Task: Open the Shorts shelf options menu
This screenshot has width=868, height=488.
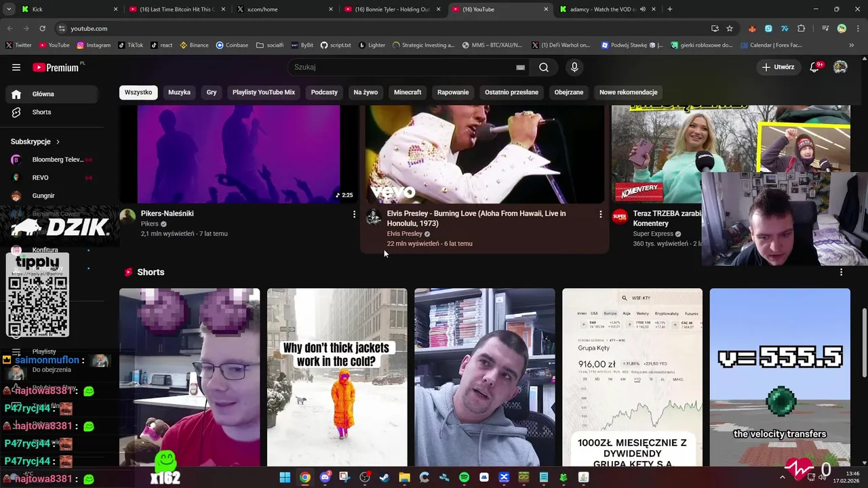Action: [x=842, y=272]
